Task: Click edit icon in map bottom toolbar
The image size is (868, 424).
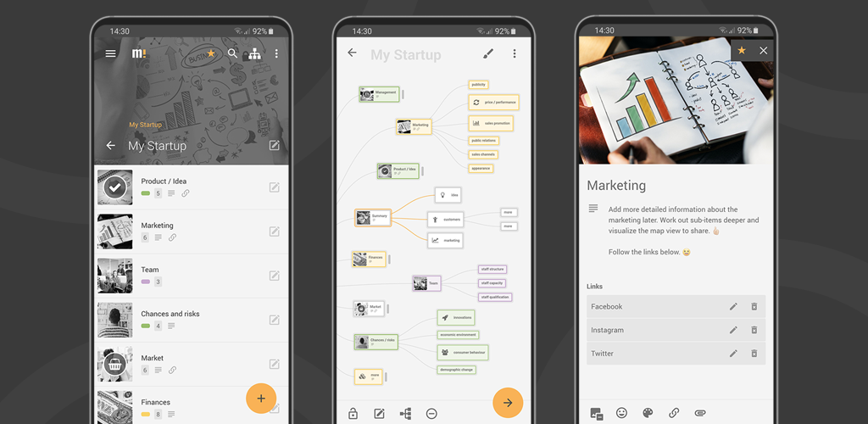Action: click(379, 414)
